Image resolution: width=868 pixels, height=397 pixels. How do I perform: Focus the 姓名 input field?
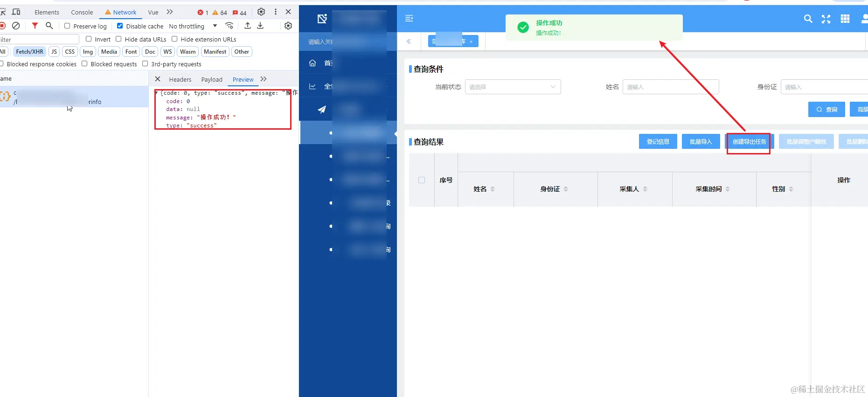point(671,87)
